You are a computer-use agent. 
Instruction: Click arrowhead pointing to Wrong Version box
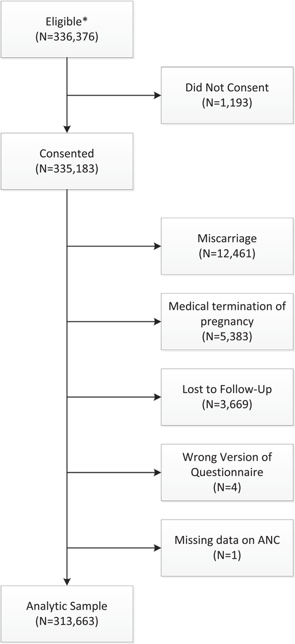[158, 472]
